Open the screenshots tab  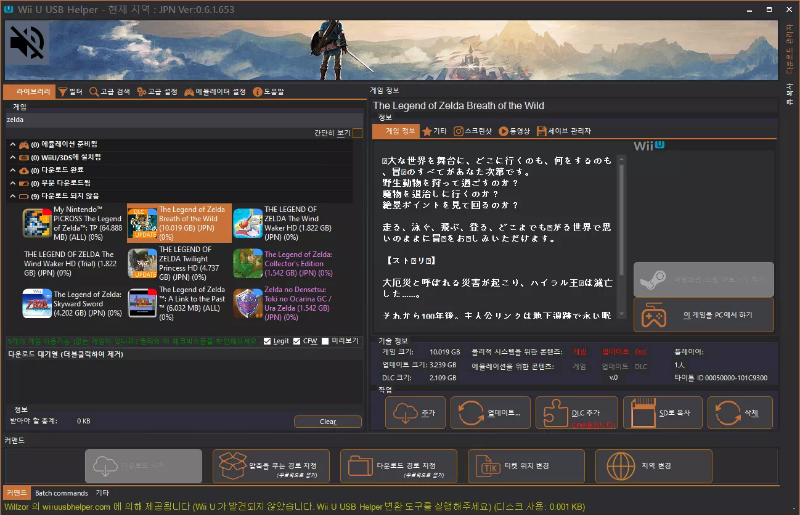[472, 131]
